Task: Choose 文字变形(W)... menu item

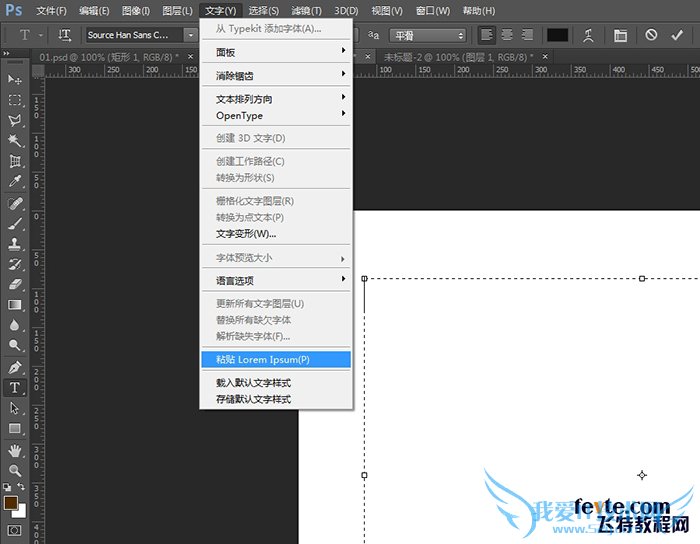Action: click(276, 234)
